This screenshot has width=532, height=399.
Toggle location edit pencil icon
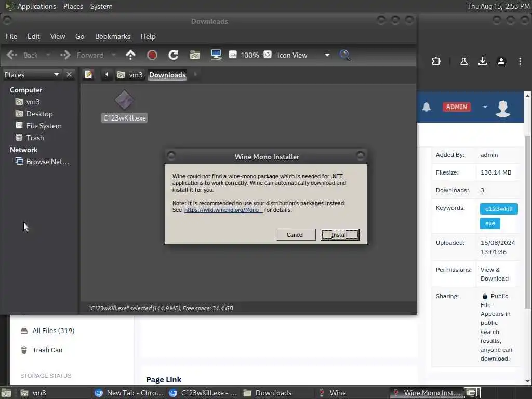click(x=88, y=74)
